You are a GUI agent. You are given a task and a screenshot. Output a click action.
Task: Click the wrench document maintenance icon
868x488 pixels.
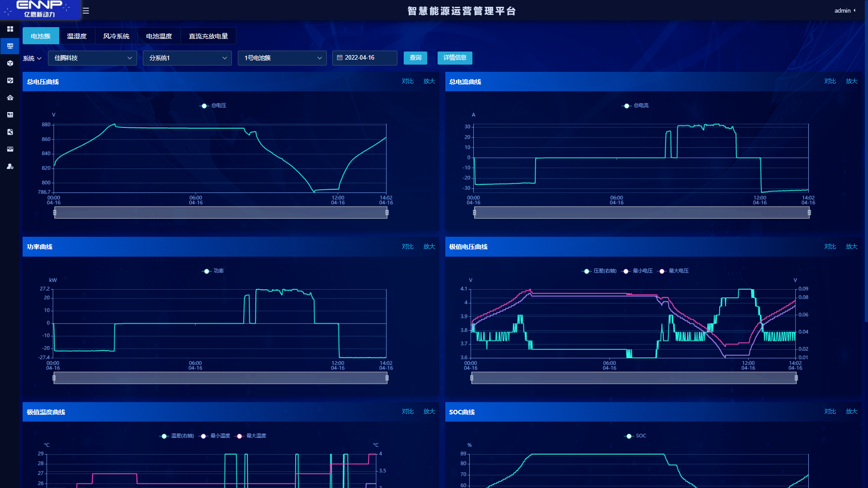[10, 132]
